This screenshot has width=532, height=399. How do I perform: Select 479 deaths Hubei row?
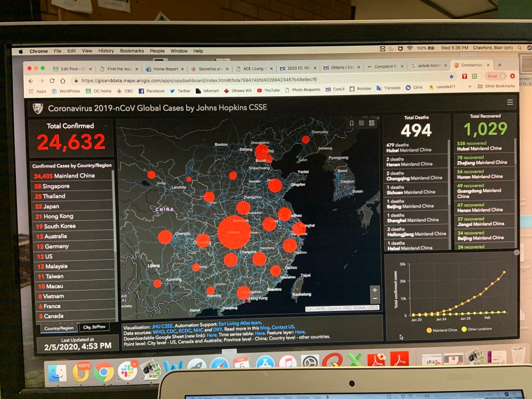[416, 147]
